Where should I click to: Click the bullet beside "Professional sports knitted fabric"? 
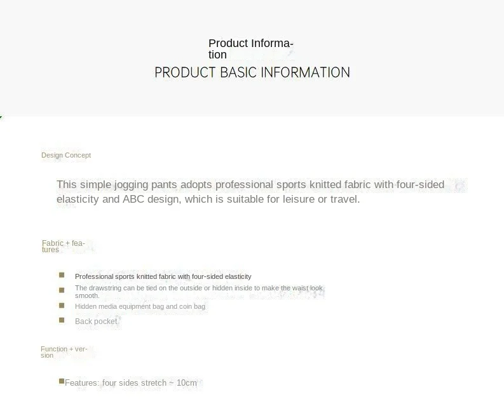point(62,275)
